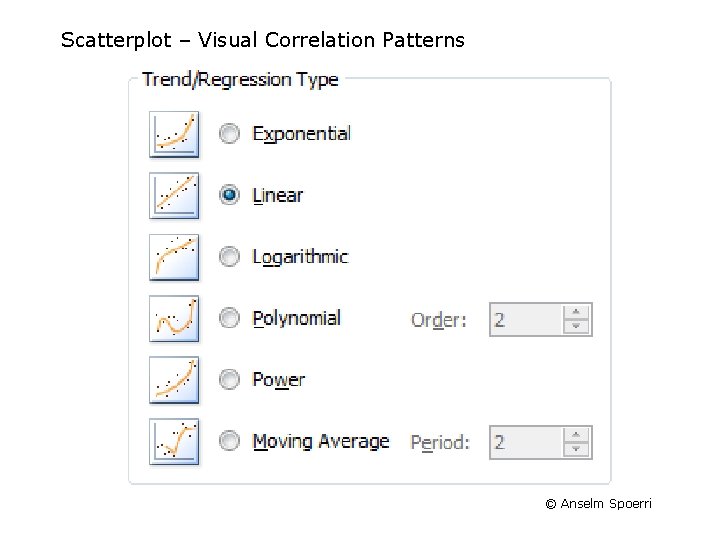This screenshot has height=540, width=720.
Task: Click the Exponential trendline chart icon
Action: tap(174, 134)
